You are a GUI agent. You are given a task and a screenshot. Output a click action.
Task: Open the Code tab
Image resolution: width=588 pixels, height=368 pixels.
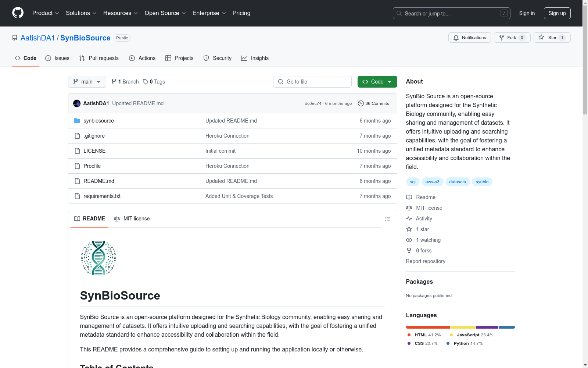tap(26, 58)
